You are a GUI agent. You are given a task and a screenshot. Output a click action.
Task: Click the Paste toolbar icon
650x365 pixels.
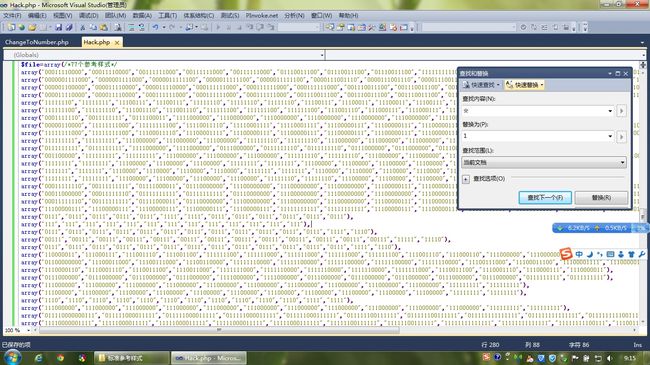point(103,27)
